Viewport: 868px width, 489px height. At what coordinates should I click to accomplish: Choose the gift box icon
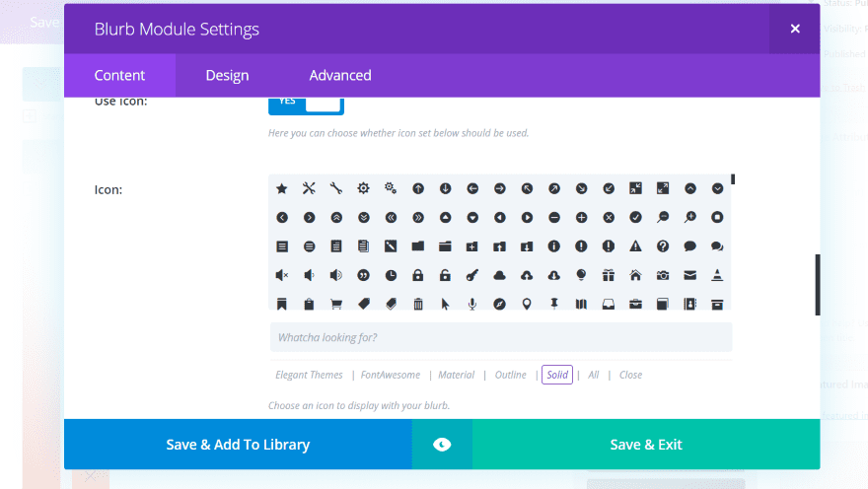point(609,275)
